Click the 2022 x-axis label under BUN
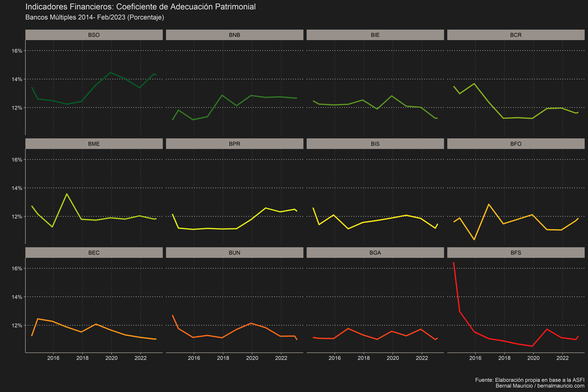 [x=281, y=358]
